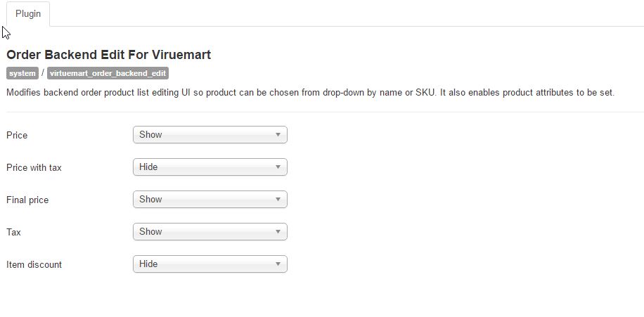Click the arrow on Item discount dropdown
Viewport: 644px width, 317px height.
278,264
